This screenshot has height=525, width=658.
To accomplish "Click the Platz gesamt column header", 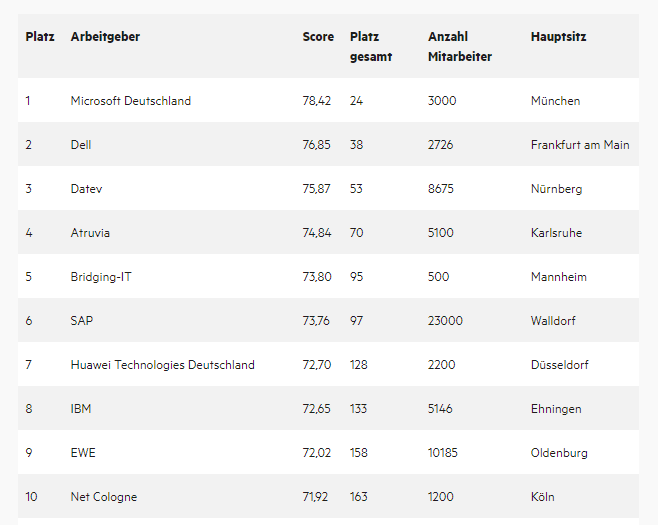I will [371, 47].
